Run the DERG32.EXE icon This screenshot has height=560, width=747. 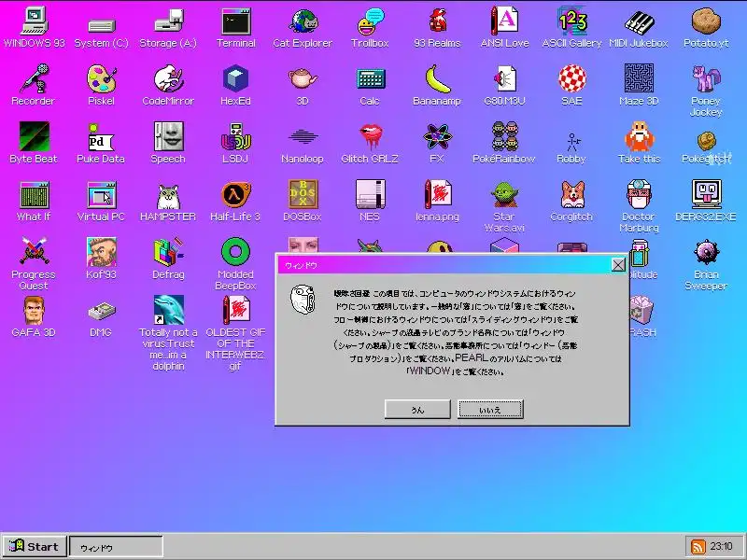point(706,194)
